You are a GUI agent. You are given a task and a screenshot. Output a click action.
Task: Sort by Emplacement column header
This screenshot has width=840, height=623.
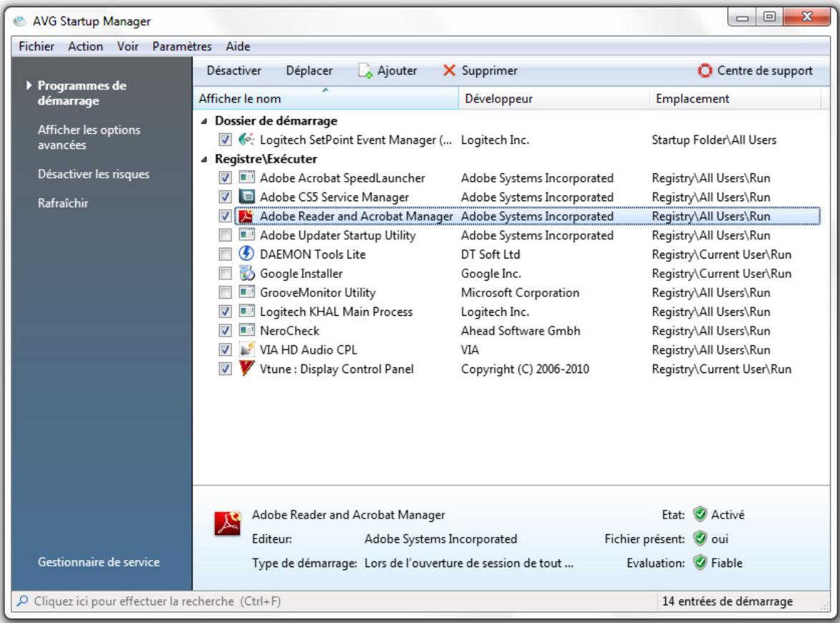tap(735, 99)
